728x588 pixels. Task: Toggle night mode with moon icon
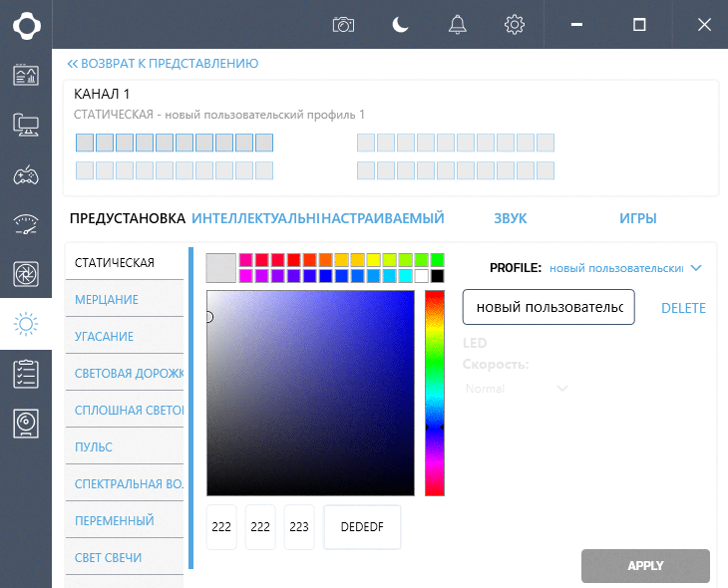coord(400,25)
